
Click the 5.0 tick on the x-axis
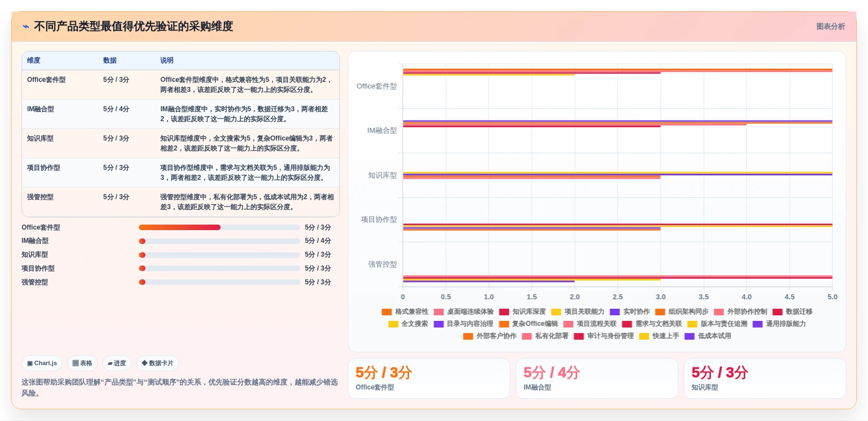(832, 297)
